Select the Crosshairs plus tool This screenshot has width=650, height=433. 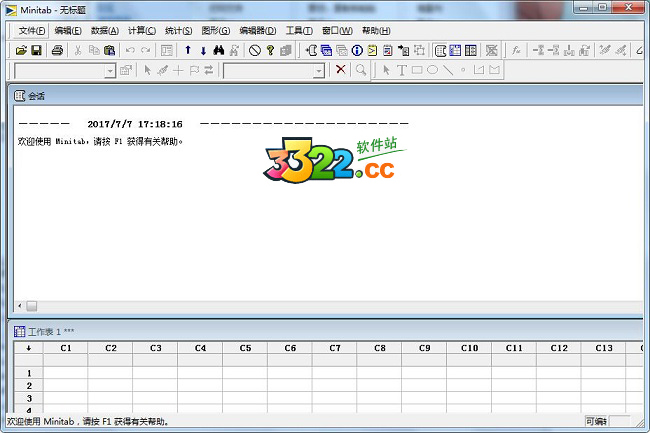[178, 70]
